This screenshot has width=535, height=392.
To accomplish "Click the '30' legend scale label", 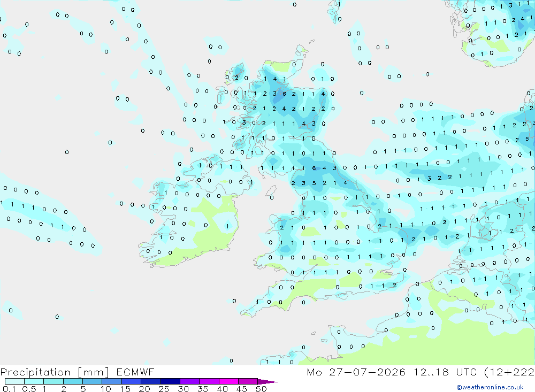I will point(183,389).
